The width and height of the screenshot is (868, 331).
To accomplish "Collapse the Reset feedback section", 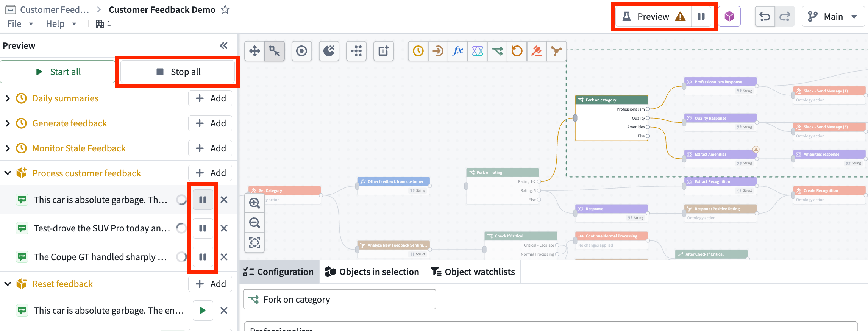I will point(8,284).
